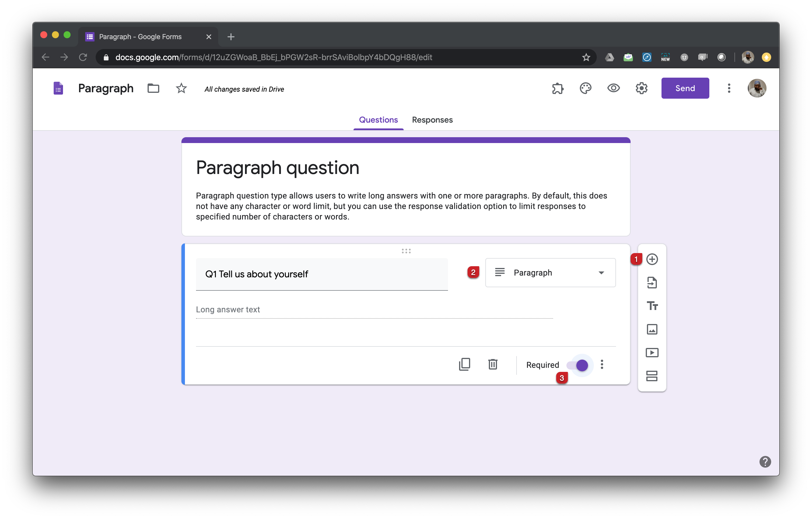The width and height of the screenshot is (812, 519).
Task: Click the preview form eye icon
Action: tap(614, 88)
